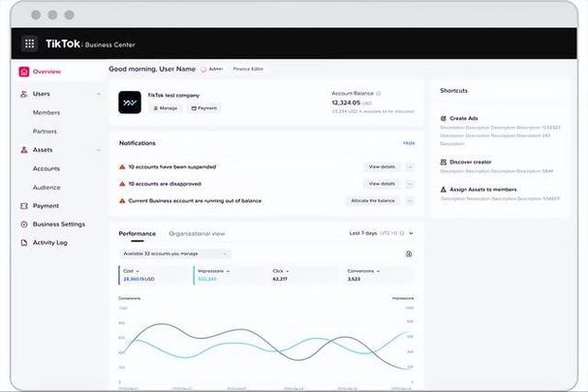The image size is (588, 392).
Task: Open more options for disapproved accounts notification
Action: pyautogui.click(x=410, y=184)
